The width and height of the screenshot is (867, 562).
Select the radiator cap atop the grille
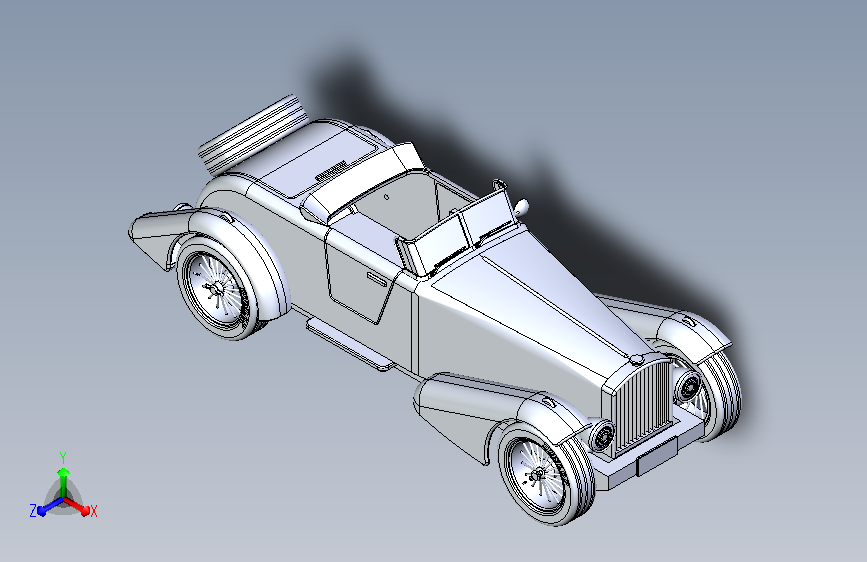637,360
